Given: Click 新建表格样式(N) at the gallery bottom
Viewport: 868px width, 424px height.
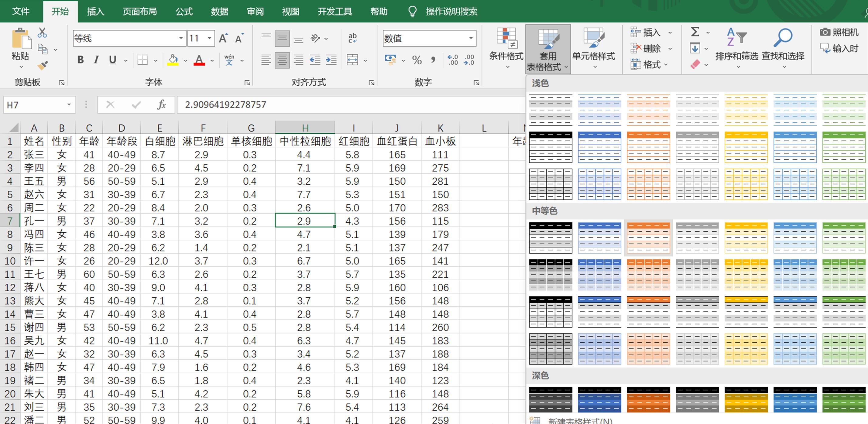Looking at the screenshot, I should (579, 420).
